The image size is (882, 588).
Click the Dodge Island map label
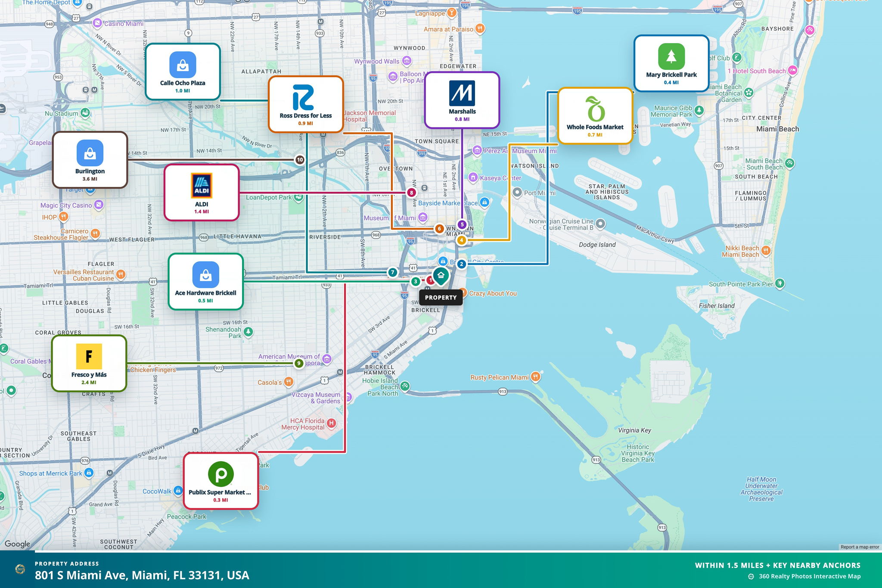pyautogui.click(x=597, y=245)
